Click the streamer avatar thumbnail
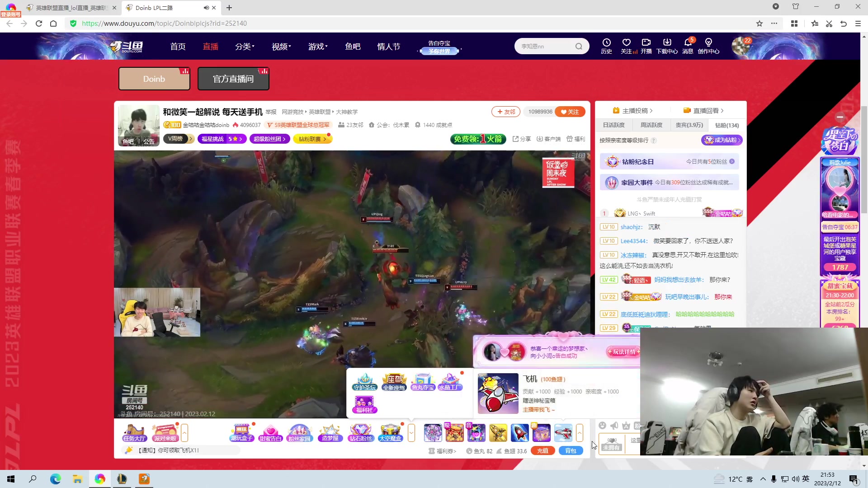Screen dimensions: 868x488 (139, 125)
